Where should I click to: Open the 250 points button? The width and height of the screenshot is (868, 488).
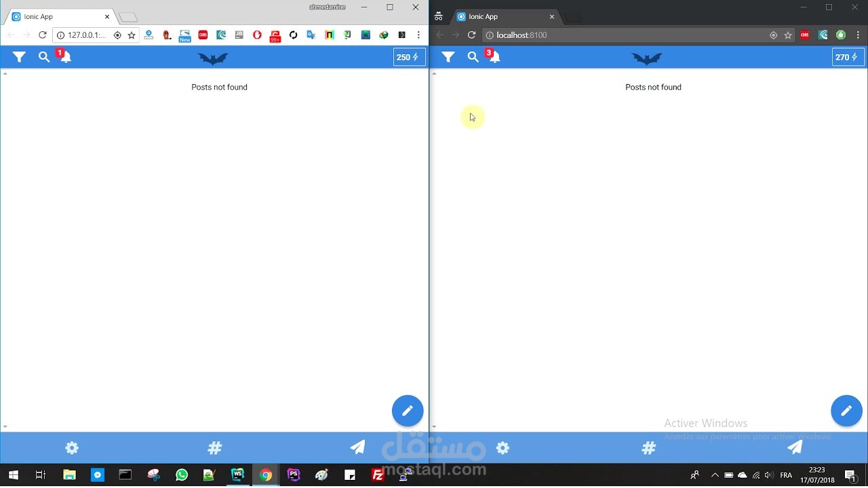click(410, 57)
